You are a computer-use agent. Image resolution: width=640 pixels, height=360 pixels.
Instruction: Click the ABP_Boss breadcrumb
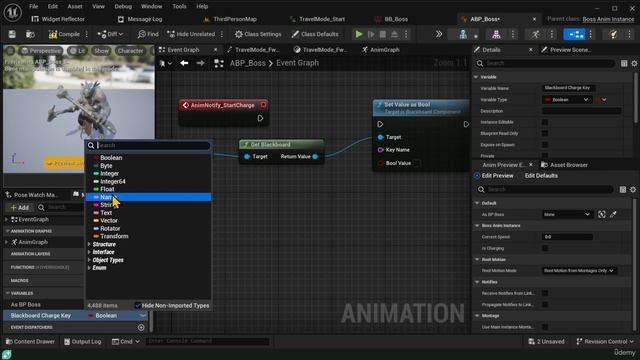pos(247,63)
